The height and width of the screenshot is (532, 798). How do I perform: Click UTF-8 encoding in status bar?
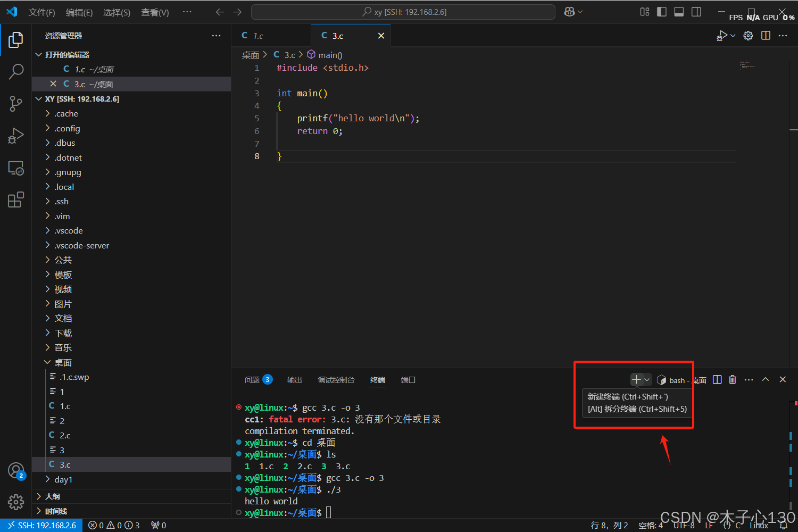pos(684,525)
